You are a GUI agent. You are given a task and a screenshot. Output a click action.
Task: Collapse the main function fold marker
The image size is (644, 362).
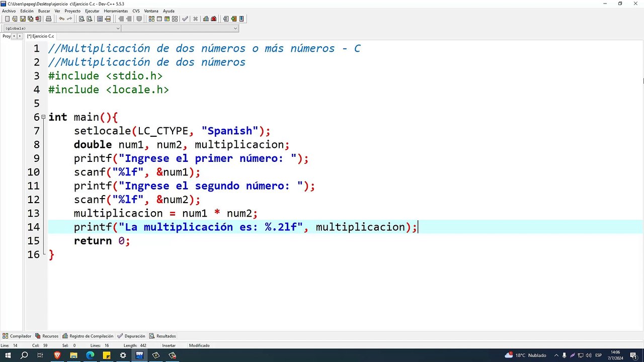[x=43, y=117]
